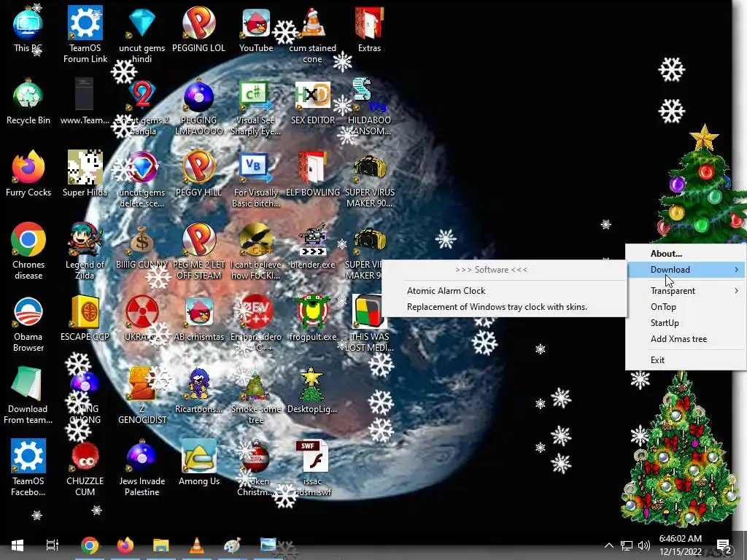
Task: Click the Legend of Zilda icon
Action: click(85, 251)
